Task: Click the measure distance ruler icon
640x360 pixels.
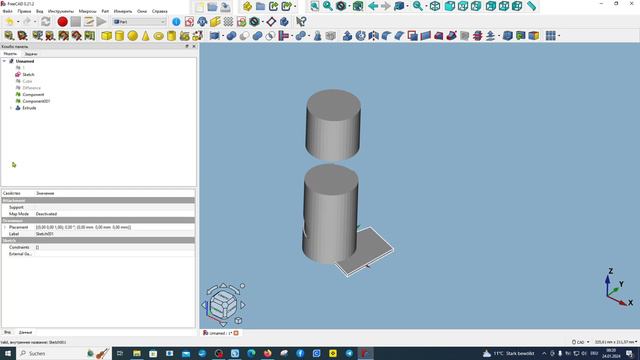Action: [531, 6]
